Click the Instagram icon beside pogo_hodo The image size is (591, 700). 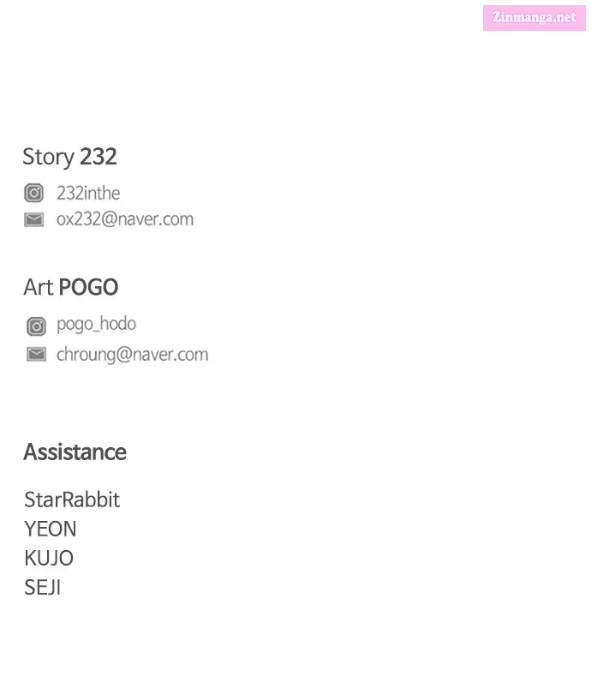click(36, 326)
